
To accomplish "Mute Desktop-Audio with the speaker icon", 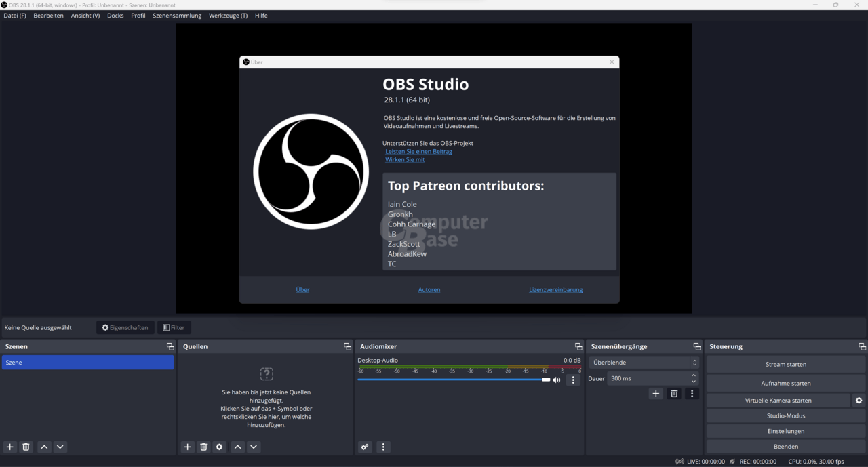I will [x=556, y=380].
